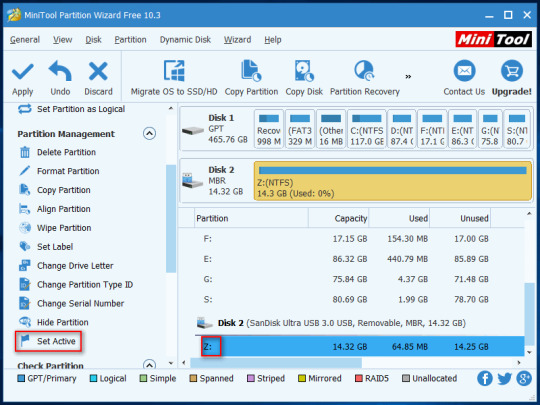This screenshot has width=540, height=405.
Task: Select Other 16 MB partition block
Action: click(x=331, y=129)
